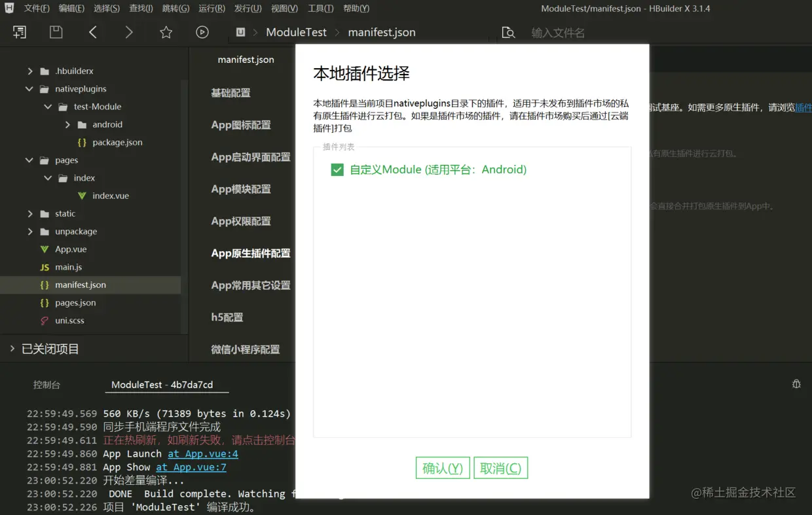Open the 运行(R) menu
The width and height of the screenshot is (812, 515).
click(x=212, y=9)
